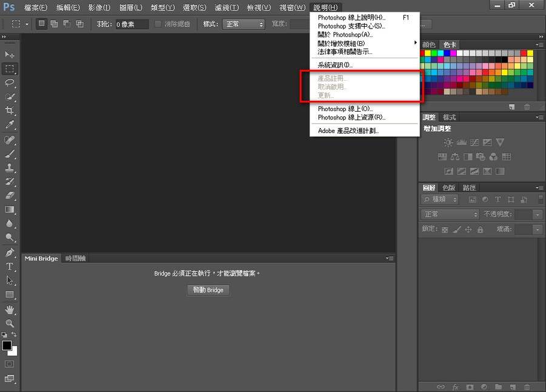This screenshot has height=392, width=546.
Task: Select the Lasso tool
Action: [x=9, y=83]
